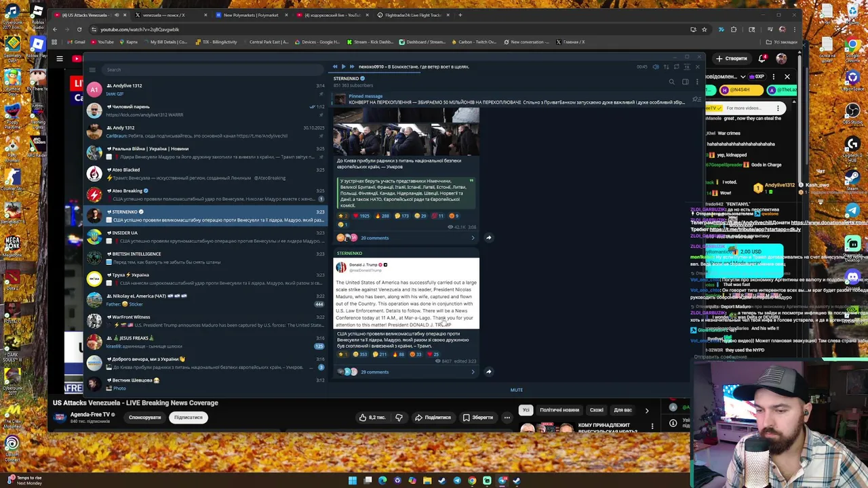This screenshot has width=868, height=488.
Task: Play the nexoxo0910 audio track
Action: click(343, 66)
